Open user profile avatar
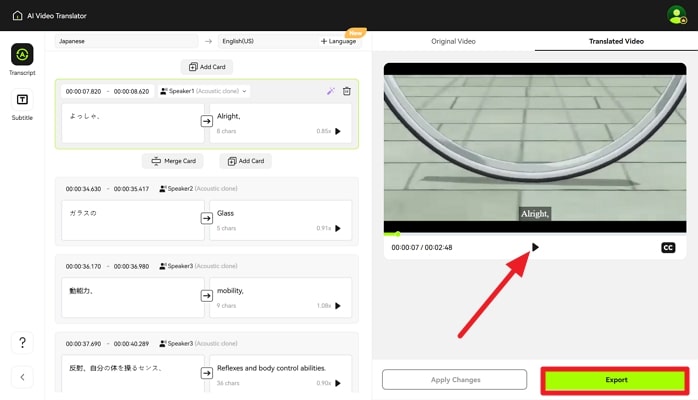This screenshot has height=400, width=698. [676, 15]
